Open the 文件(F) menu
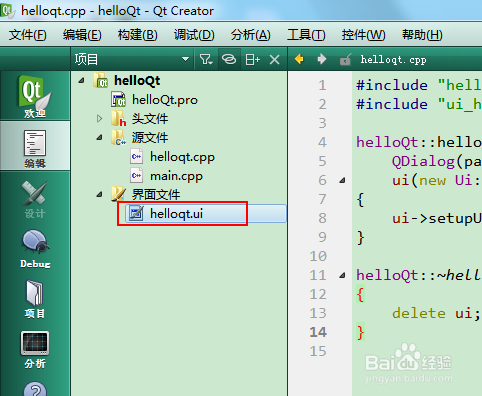 click(27, 35)
